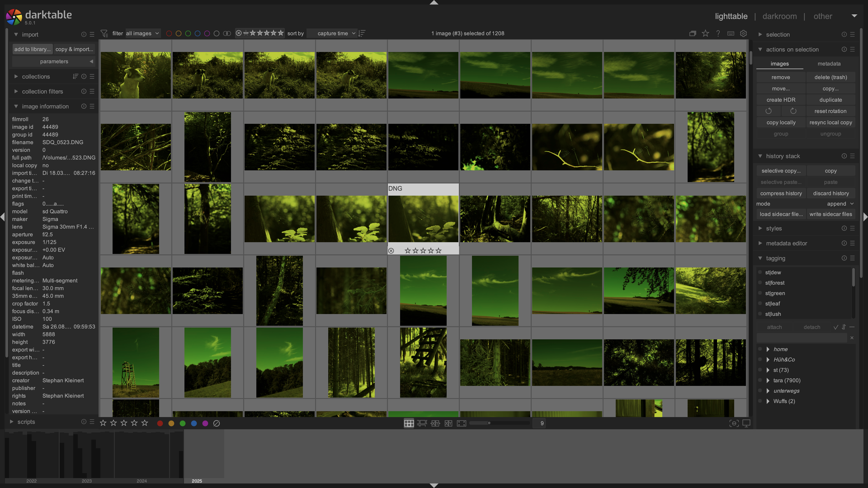Click 'copy & import...' button
This screenshot has width=868, height=488.
(x=74, y=49)
